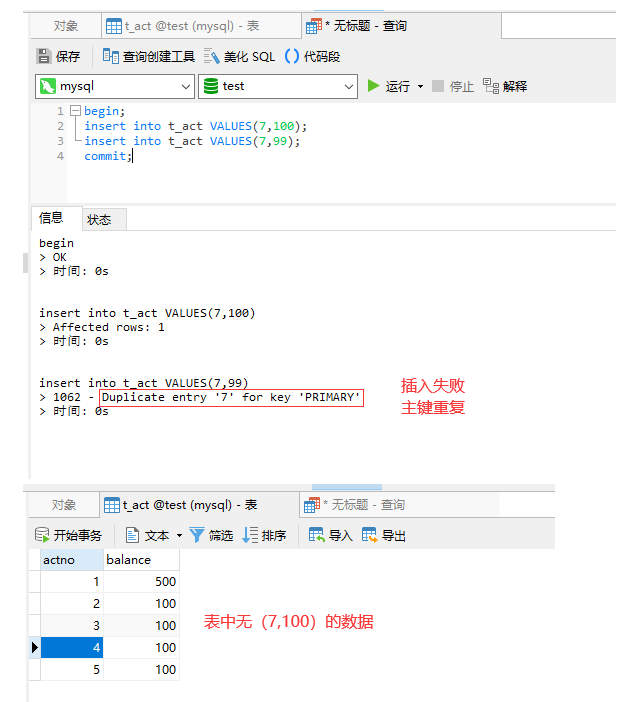Viewport: 632px width, 702px height.
Task: Click the Explain (解释) icon
Action: coord(491,86)
